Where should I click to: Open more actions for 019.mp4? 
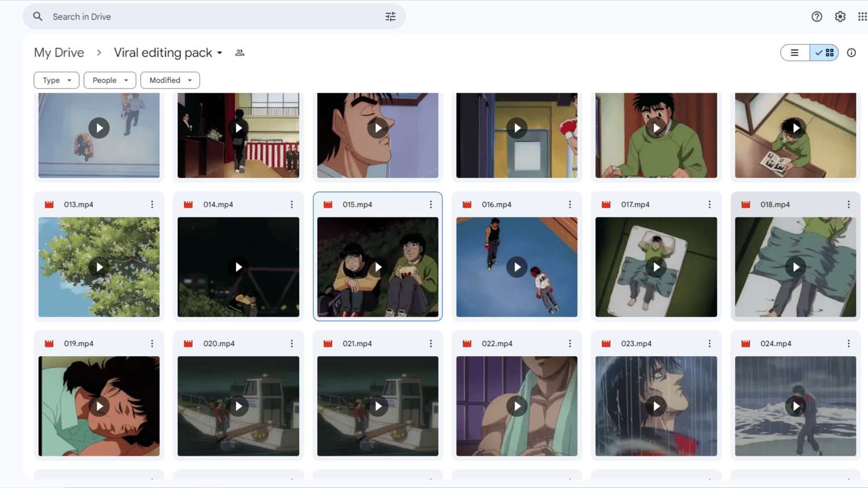(x=152, y=344)
